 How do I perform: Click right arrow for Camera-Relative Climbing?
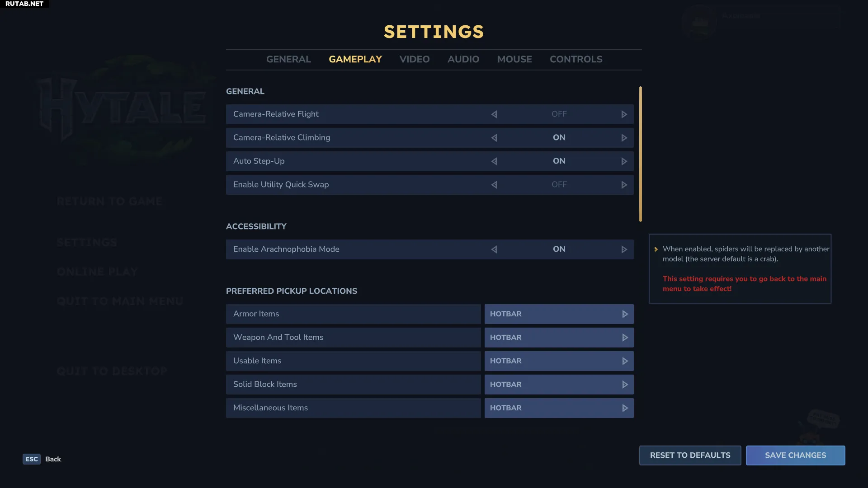click(x=624, y=138)
